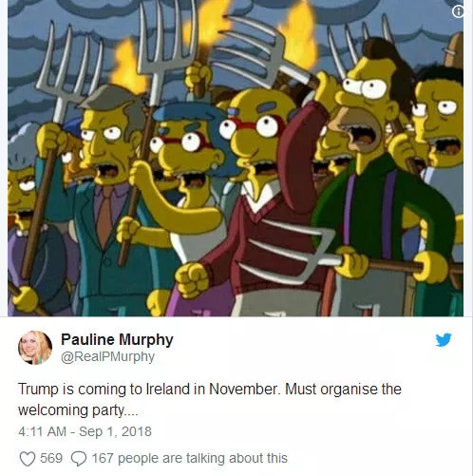This screenshot has width=473, height=476.
Task: Open Pauline Murphy's profile picture
Action: (35, 348)
